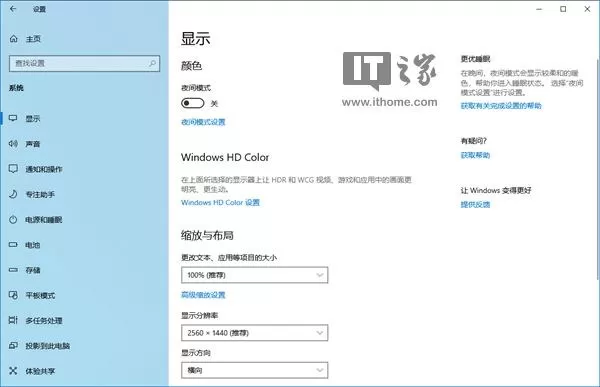Click the 查找设置 search field
Viewport: 600px width, 387px height.
pyautogui.click(x=84, y=64)
